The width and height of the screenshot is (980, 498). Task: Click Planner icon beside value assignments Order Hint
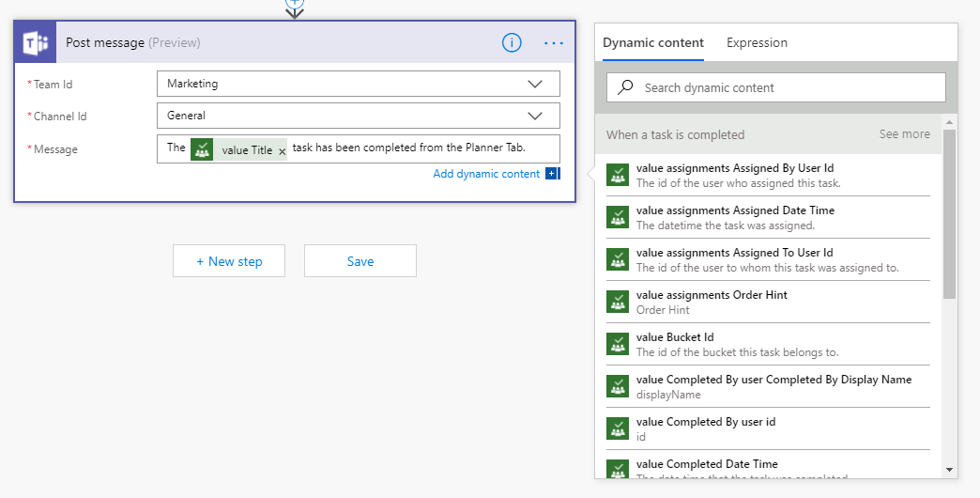(x=618, y=302)
